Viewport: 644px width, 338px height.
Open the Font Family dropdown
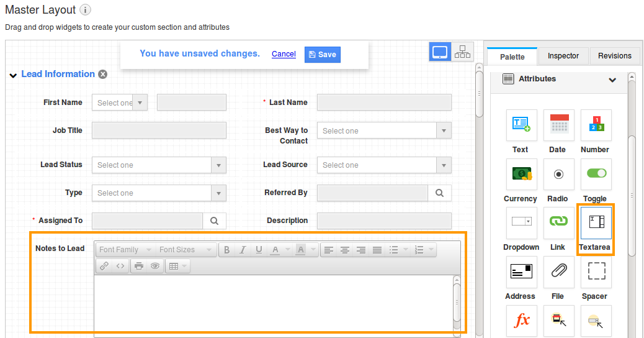[x=125, y=250]
